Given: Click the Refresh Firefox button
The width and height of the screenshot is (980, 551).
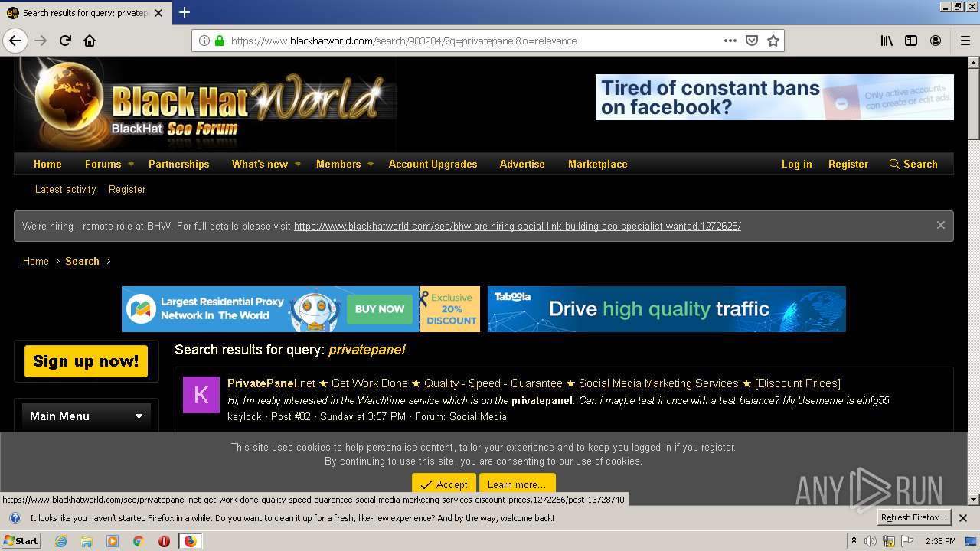Looking at the screenshot, I should [x=913, y=517].
